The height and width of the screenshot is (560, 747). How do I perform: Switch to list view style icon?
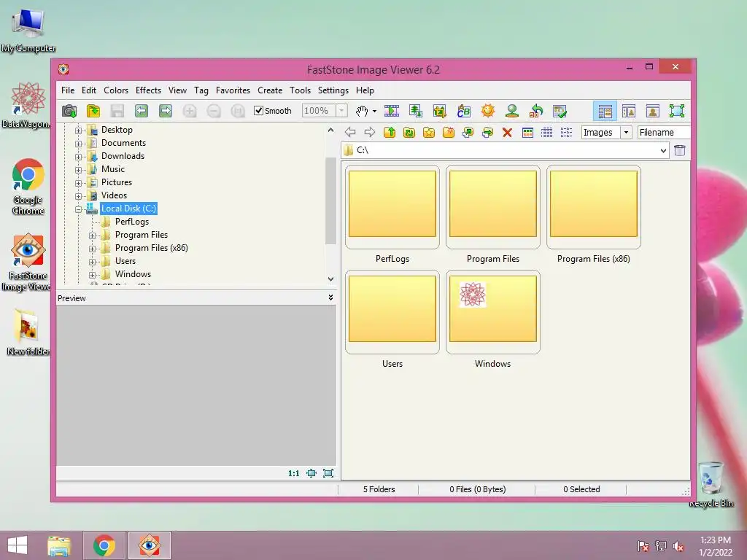click(566, 133)
